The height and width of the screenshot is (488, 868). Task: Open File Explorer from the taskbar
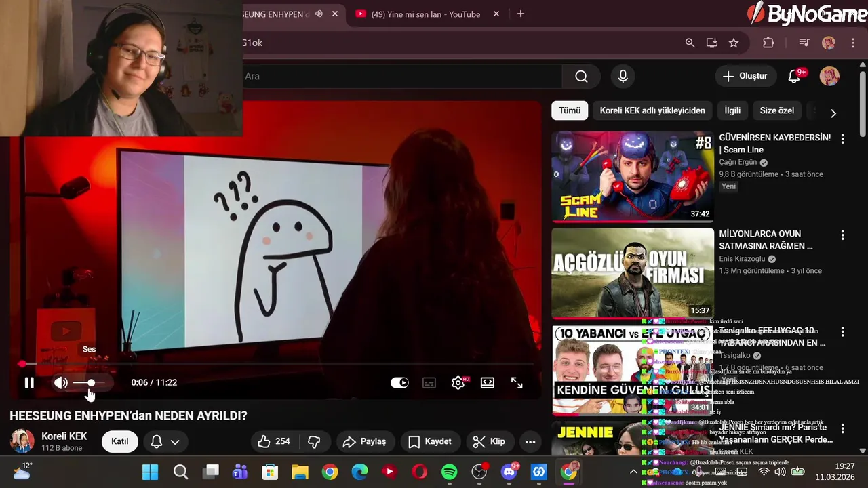[300, 472]
